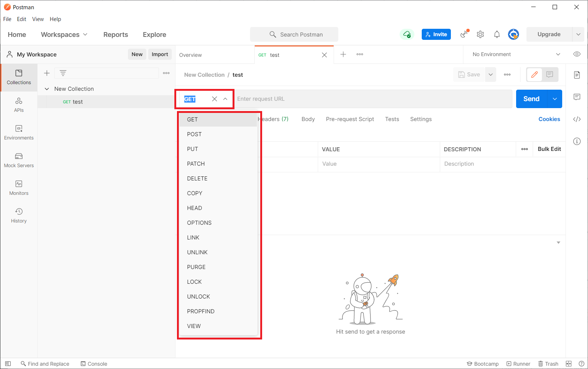Open the View menu
Image resolution: width=588 pixels, height=369 pixels.
point(38,19)
